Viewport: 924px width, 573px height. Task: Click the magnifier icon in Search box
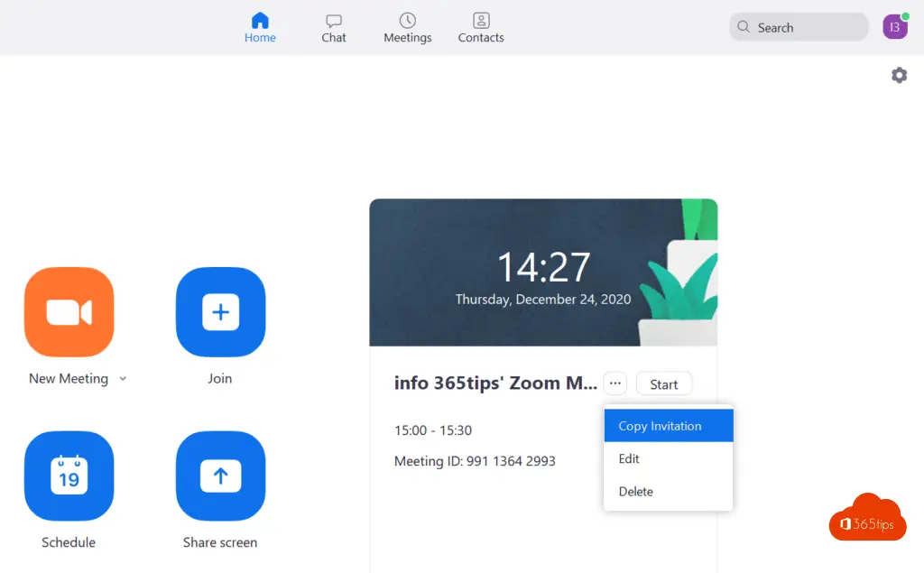click(x=744, y=27)
